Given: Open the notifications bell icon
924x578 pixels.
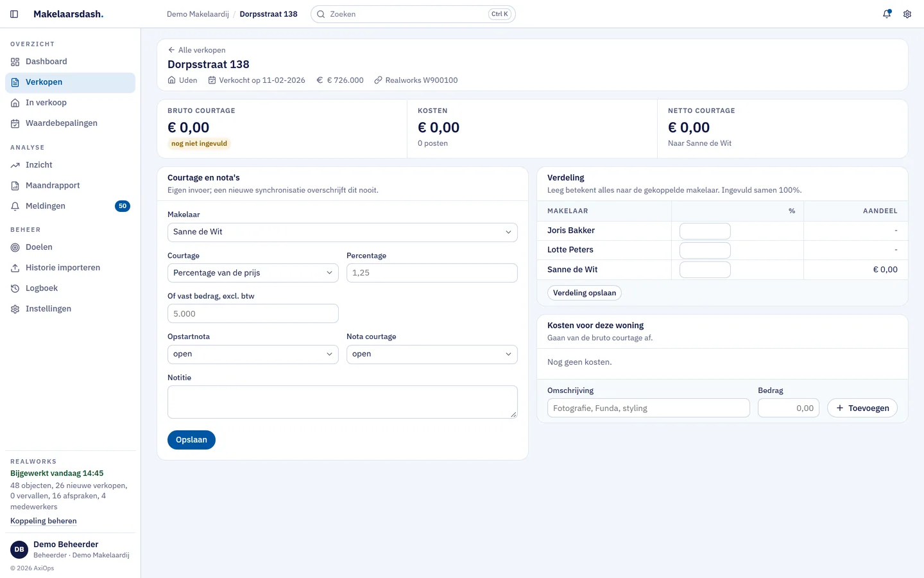Looking at the screenshot, I should click(x=887, y=14).
